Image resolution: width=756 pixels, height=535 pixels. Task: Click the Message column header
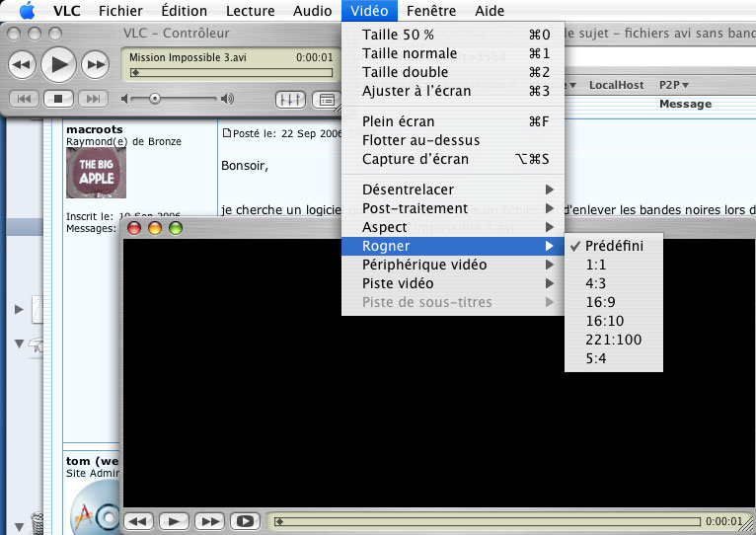(x=685, y=104)
